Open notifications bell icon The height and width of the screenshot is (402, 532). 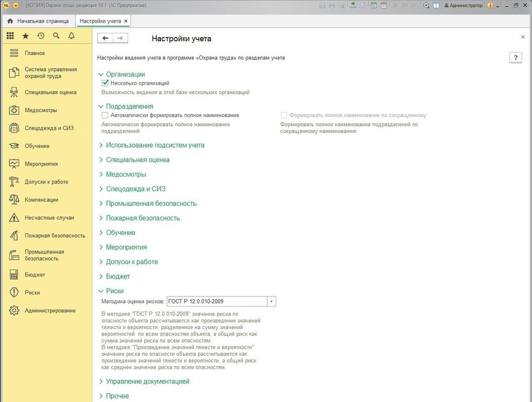pyautogui.click(x=71, y=36)
